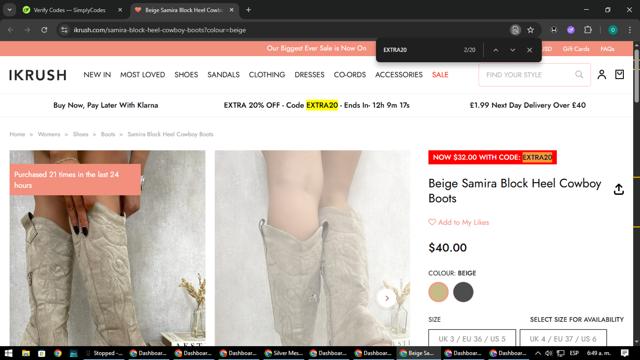Close the Beige Samira Block Heel tab

231,10
